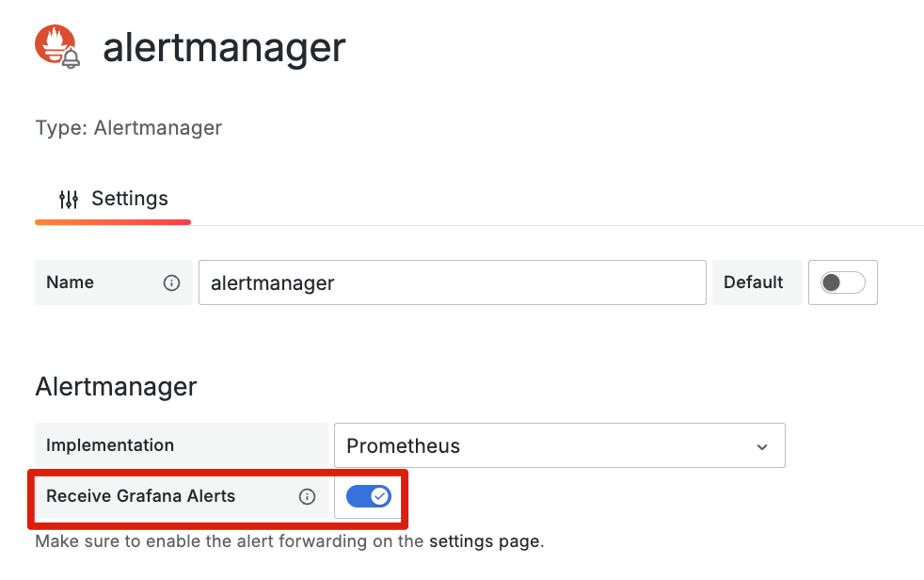This screenshot has height=580, width=924.
Task: Focus the Name field containing alertmanager
Action: click(452, 282)
